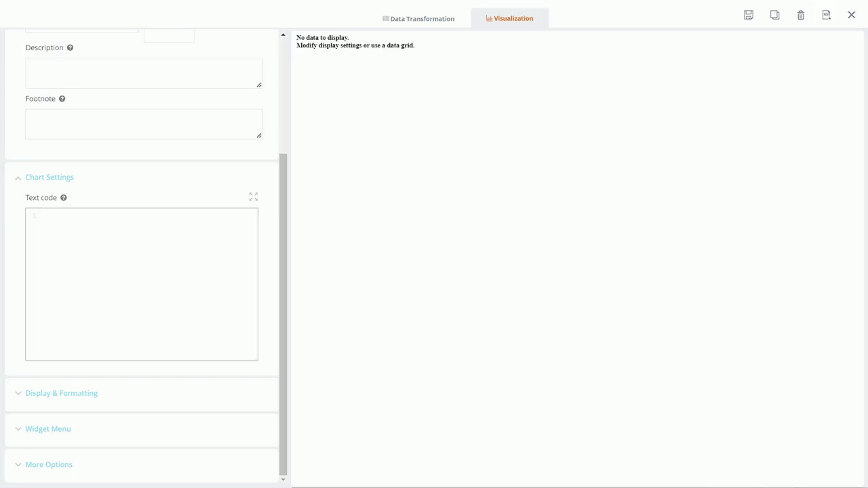Expand the More Options section

[48, 465]
